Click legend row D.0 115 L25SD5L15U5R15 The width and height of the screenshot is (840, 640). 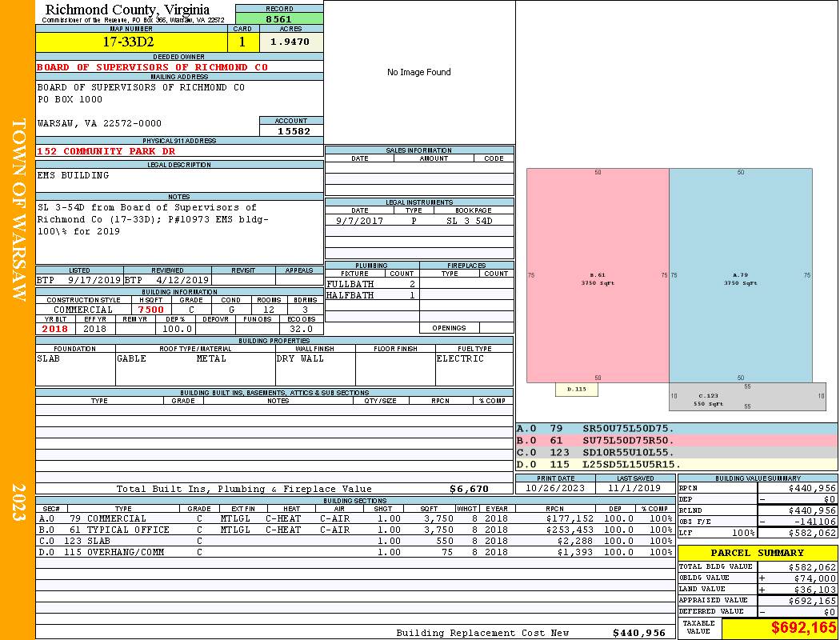(676, 464)
